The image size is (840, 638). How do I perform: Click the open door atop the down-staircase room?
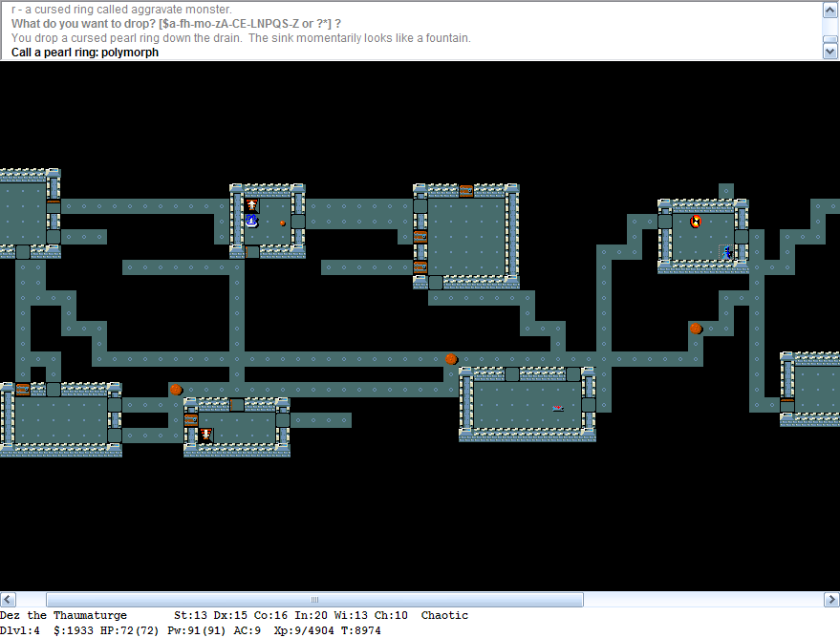[237, 405]
